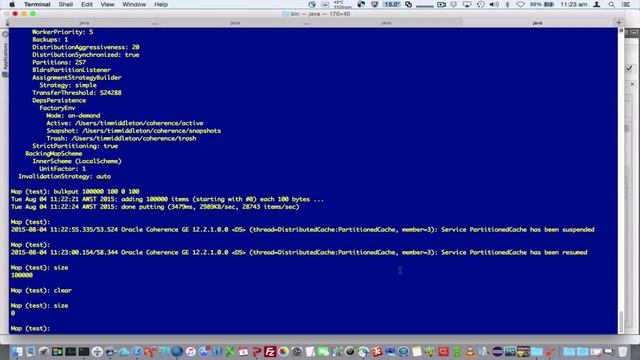Click 'InvalidationStrategy: auto' line
The width and height of the screenshot is (640, 360).
click(x=64, y=176)
